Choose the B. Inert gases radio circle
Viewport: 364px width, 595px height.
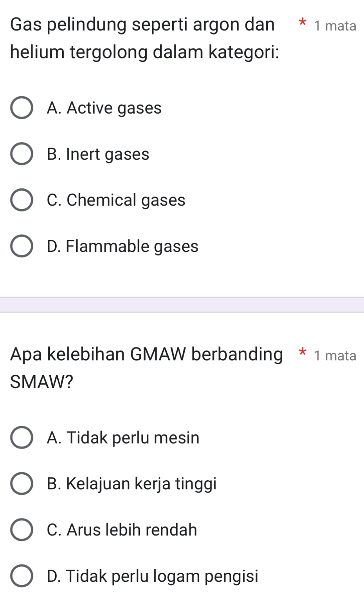tap(22, 154)
